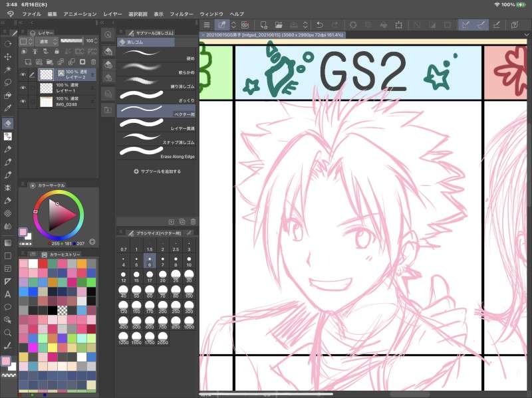Select the Eyedropper tool in left toolbar
This screenshot has height=398, width=532.
click(7, 108)
